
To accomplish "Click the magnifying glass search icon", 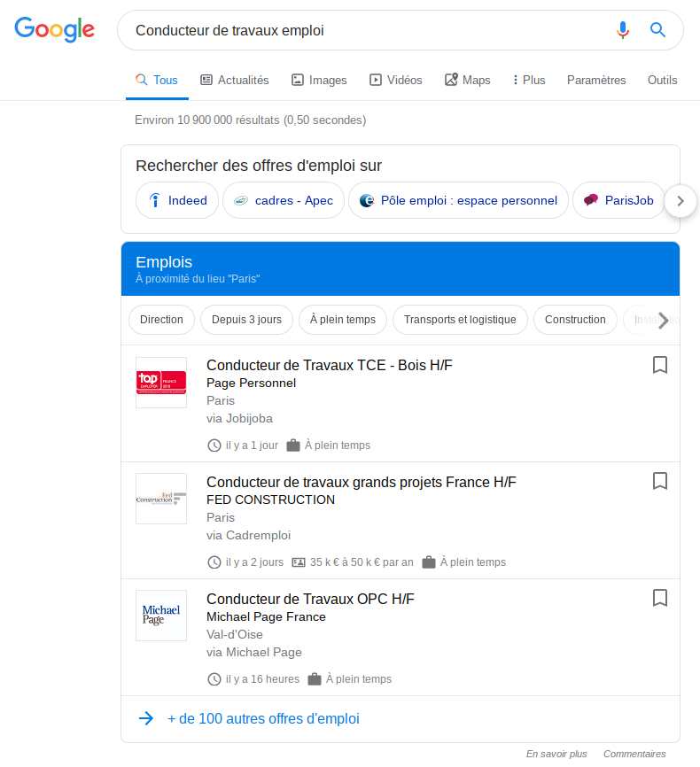I will pyautogui.click(x=657, y=29).
